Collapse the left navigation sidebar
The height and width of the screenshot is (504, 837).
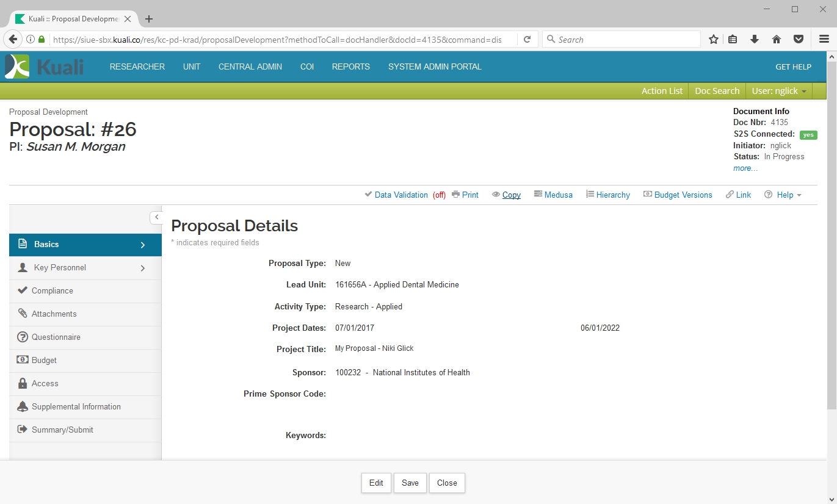pos(156,217)
